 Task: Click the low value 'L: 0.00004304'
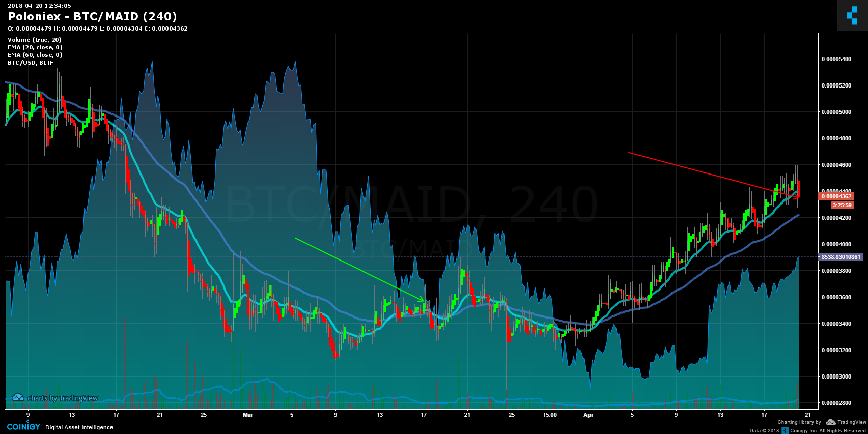[x=121, y=28]
